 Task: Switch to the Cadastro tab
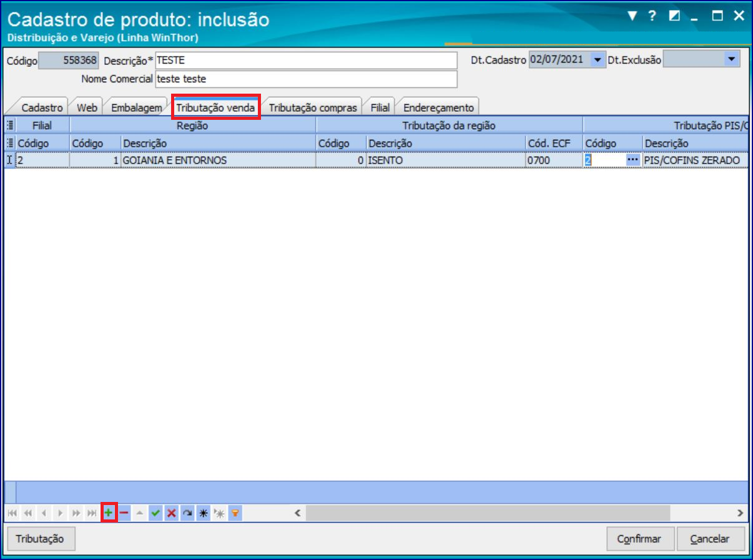tap(42, 107)
